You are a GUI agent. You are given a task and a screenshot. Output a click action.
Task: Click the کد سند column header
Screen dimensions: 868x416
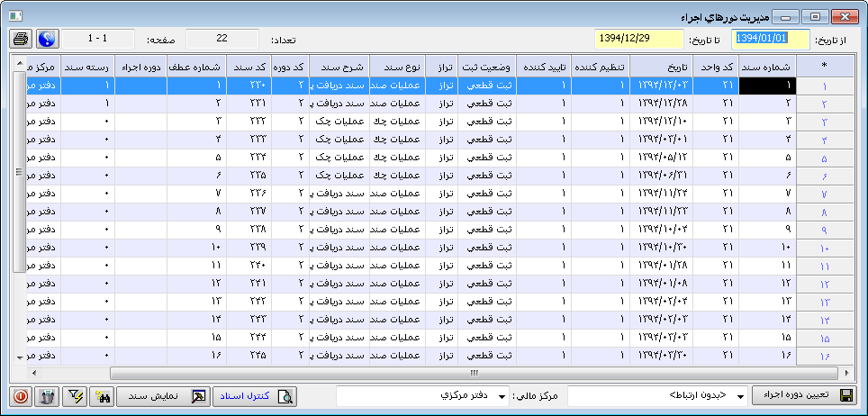[249, 66]
